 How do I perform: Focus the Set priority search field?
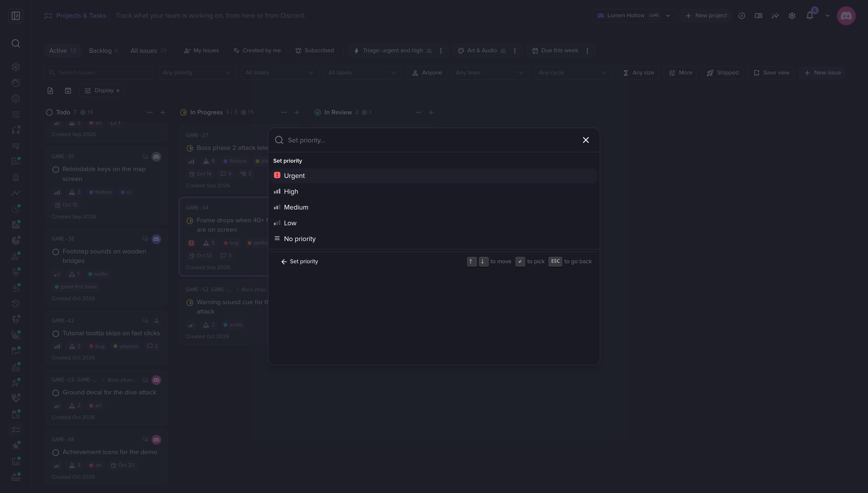pyautogui.click(x=430, y=140)
